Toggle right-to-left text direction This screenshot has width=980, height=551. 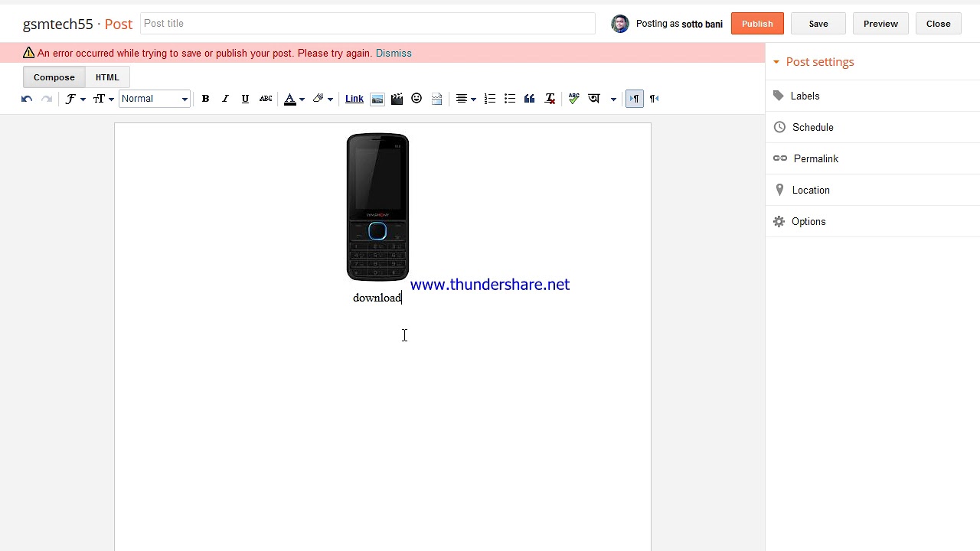(654, 99)
